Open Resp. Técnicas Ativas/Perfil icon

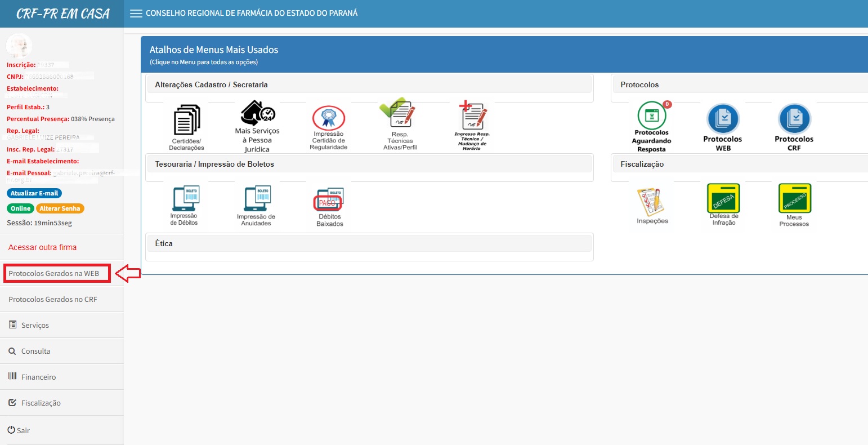coord(400,125)
